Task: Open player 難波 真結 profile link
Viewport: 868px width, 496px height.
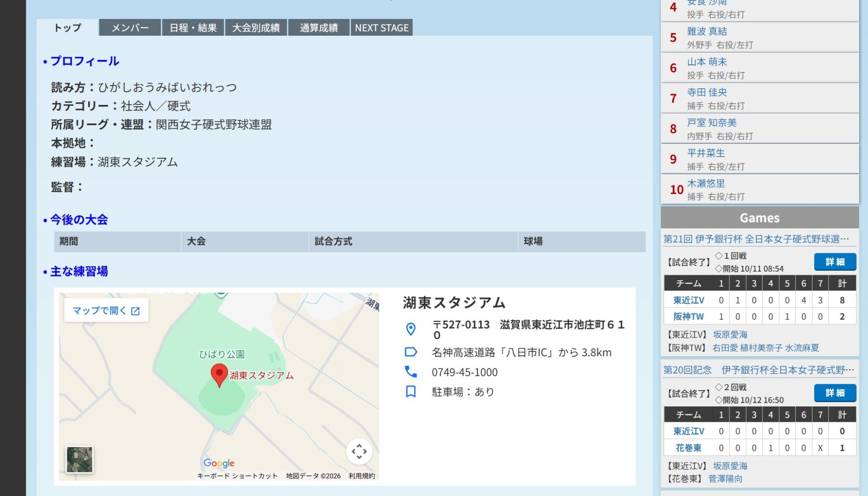Action: [x=707, y=31]
